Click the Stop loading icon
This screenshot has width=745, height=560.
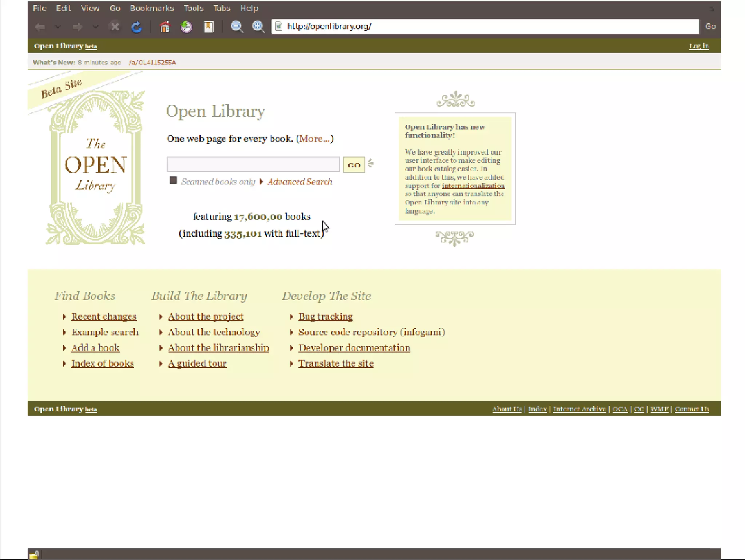coord(115,27)
